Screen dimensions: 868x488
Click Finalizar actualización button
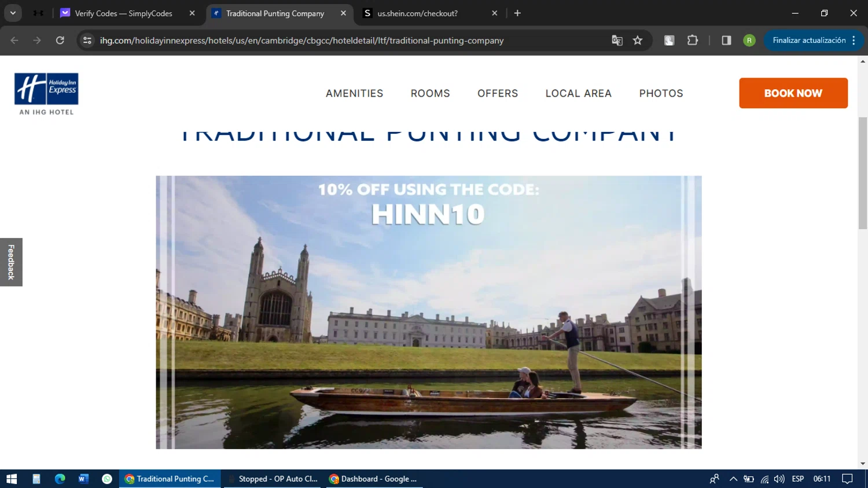tap(809, 41)
